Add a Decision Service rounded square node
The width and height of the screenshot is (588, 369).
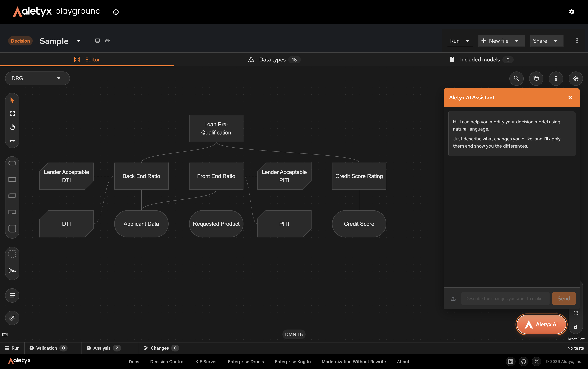12,229
